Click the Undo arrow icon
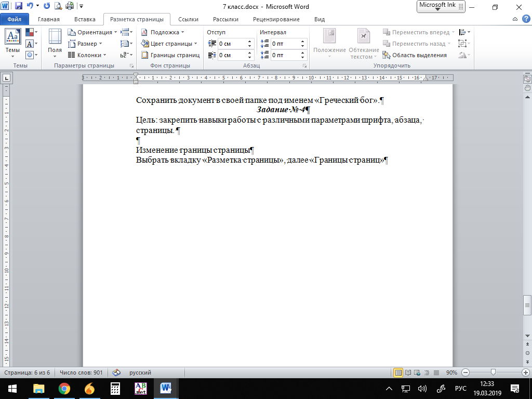Viewport: 532px width, 399px height. 30,7
